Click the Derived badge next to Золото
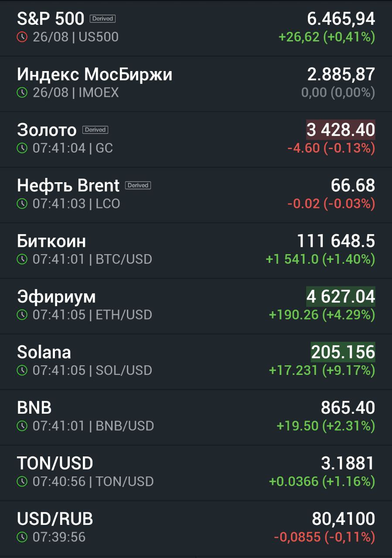The image size is (392, 558). click(95, 130)
